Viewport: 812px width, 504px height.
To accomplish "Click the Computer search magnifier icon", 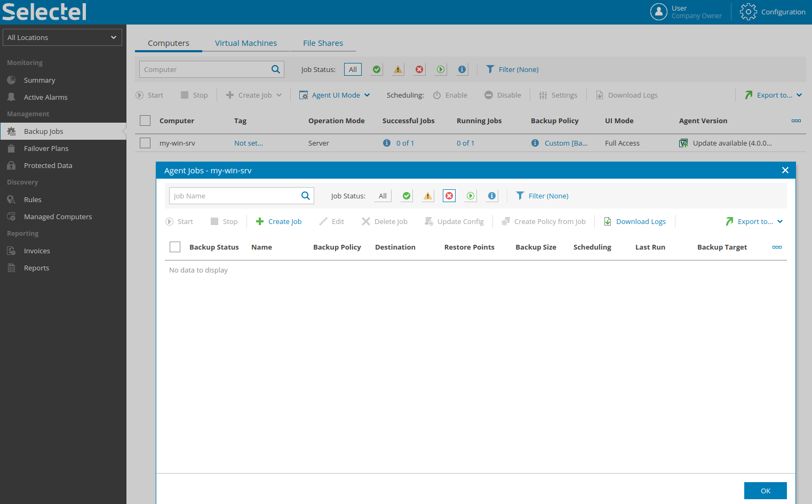I will (x=276, y=69).
